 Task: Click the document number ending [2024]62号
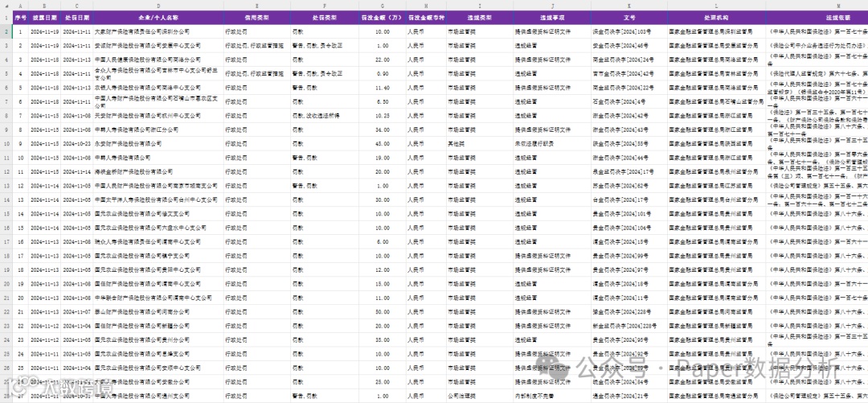pos(628,186)
